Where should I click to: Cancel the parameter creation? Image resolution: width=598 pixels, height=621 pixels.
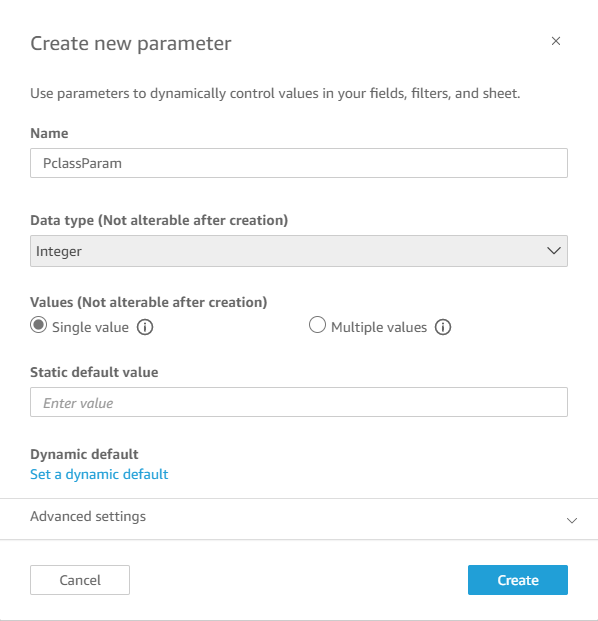(x=80, y=580)
